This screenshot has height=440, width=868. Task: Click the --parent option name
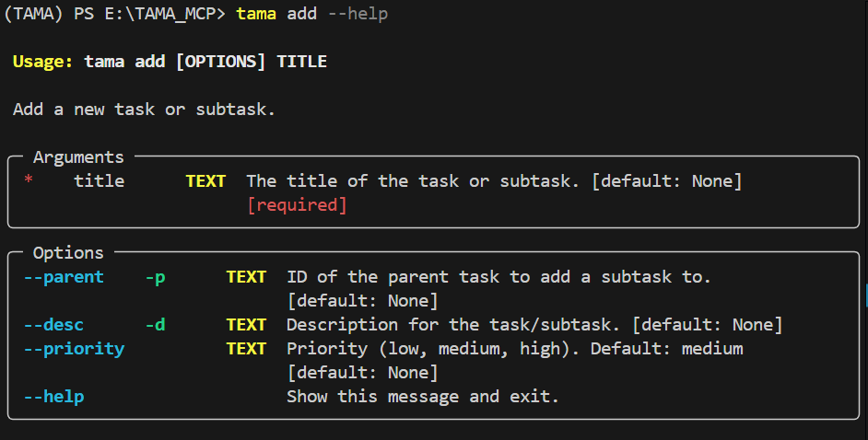64,277
